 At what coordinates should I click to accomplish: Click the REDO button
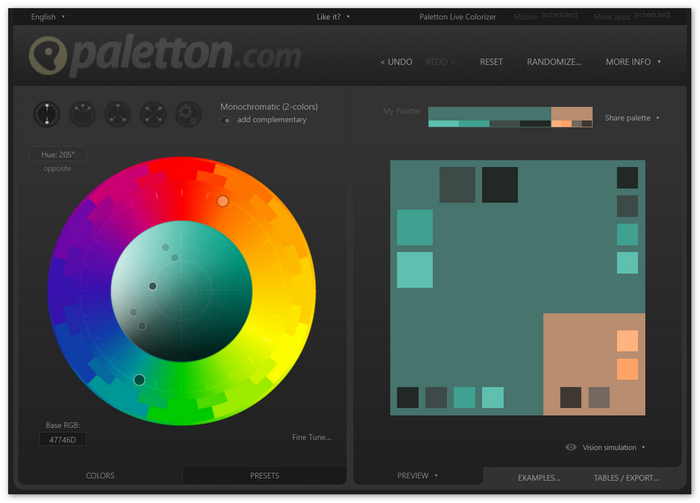point(440,62)
